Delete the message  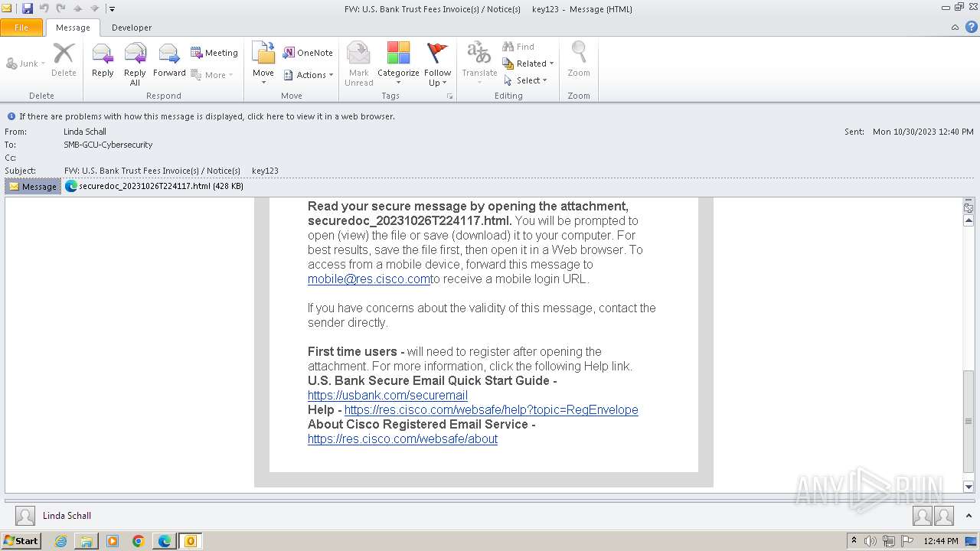click(64, 61)
